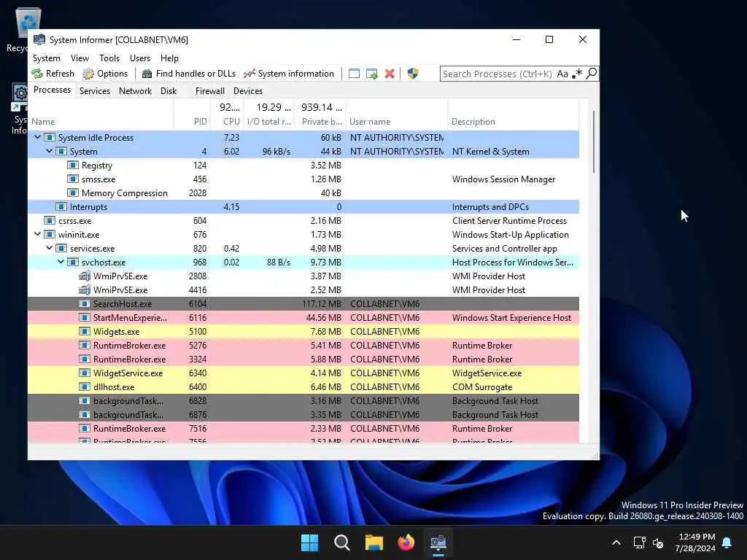Collapse the services.exe tree node

49,248
